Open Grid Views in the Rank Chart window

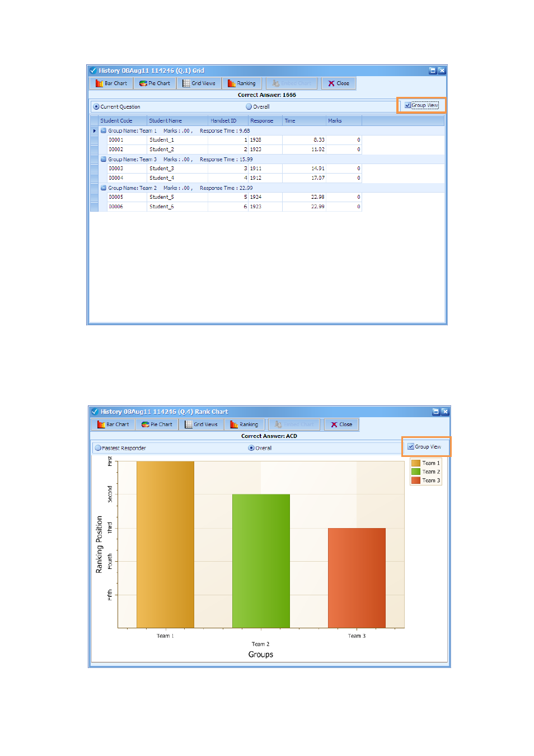[201, 424]
